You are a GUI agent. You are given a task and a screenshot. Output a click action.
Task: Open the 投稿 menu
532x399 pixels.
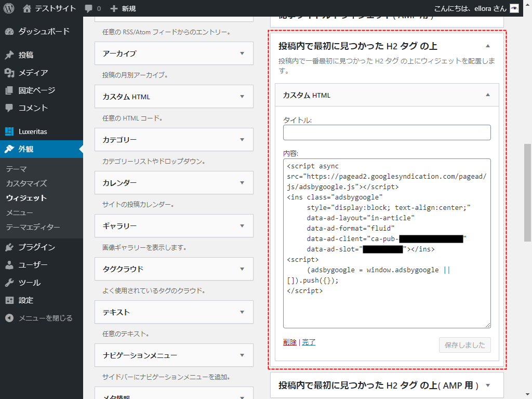point(42,55)
